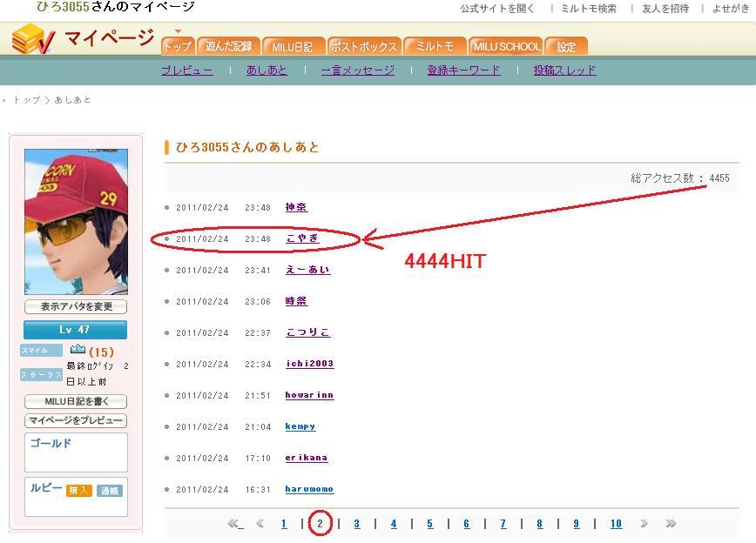Viewport: 756px width, 543px height.
Task: Click the smile crown icon
Action: click(78, 350)
